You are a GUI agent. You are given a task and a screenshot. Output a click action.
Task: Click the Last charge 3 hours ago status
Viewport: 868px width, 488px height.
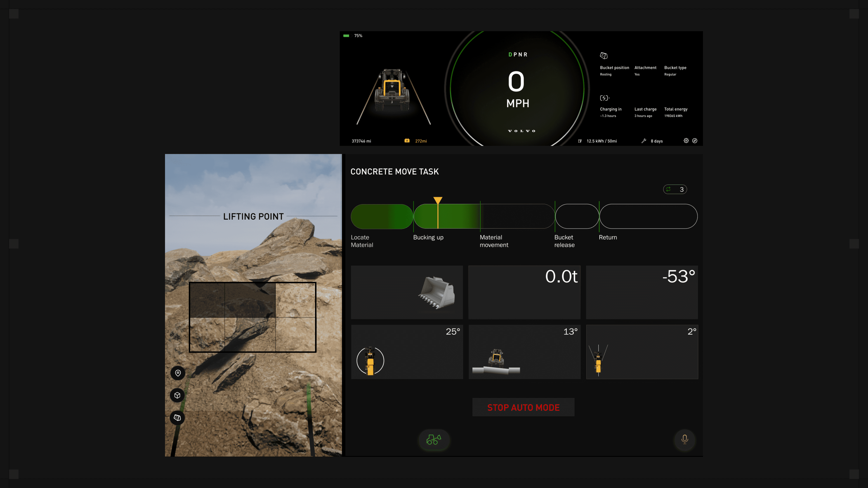645,112
